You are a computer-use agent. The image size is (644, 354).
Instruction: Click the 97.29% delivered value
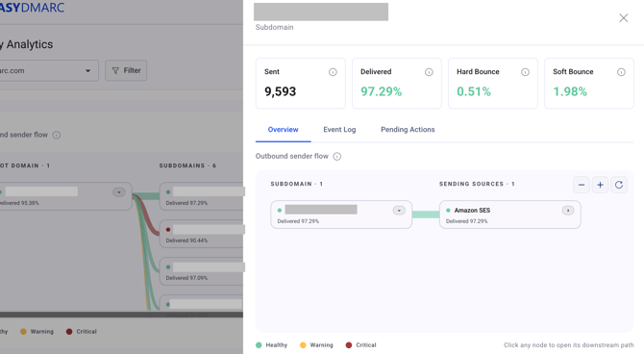[x=382, y=91]
